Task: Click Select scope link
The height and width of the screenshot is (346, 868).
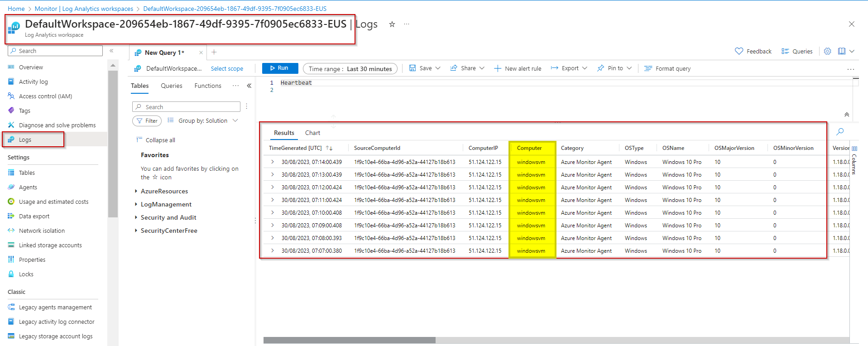Action: pyautogui.click(x=227, y=69)
